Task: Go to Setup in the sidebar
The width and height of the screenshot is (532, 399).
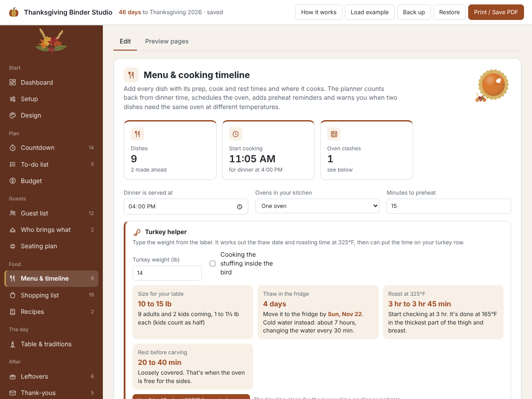Action: click(51, 99)
